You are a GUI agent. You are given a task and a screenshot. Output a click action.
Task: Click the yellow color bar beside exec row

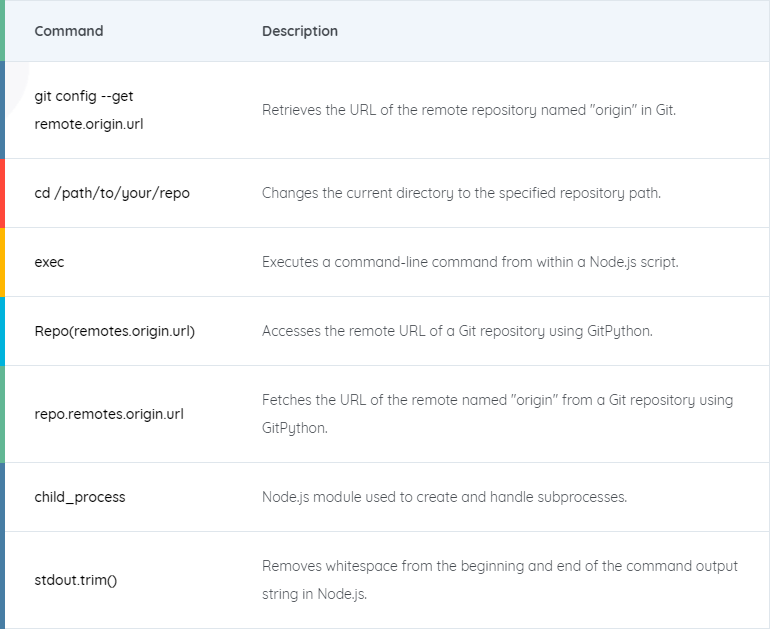[x=2, y=262]
